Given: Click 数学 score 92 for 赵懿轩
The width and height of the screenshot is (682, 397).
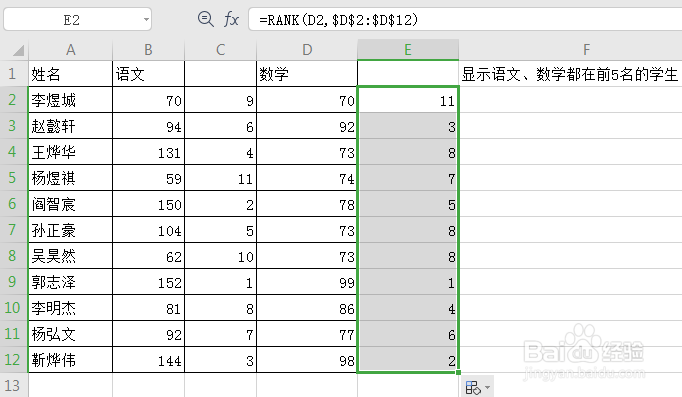Looking at the screenshot, I should (x=307, y=126).
